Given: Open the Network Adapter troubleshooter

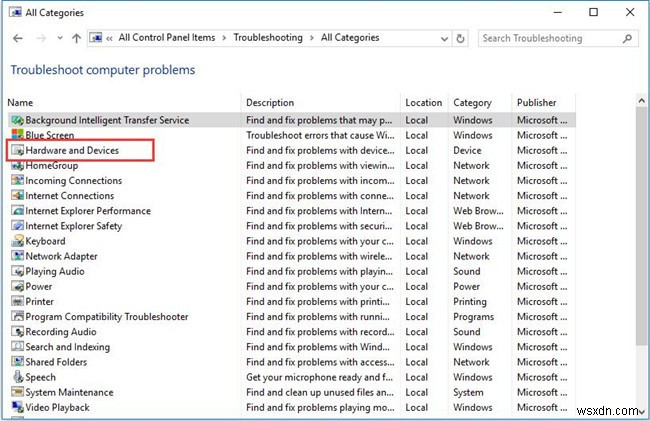Looking at the screenshot, I should pyautogui.click(x=62, y=256).
